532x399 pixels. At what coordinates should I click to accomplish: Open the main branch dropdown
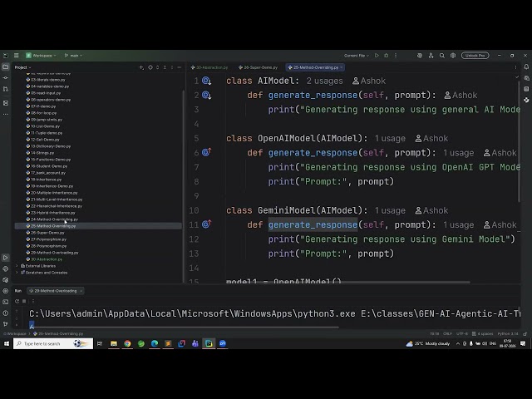[x=73, y=56]
